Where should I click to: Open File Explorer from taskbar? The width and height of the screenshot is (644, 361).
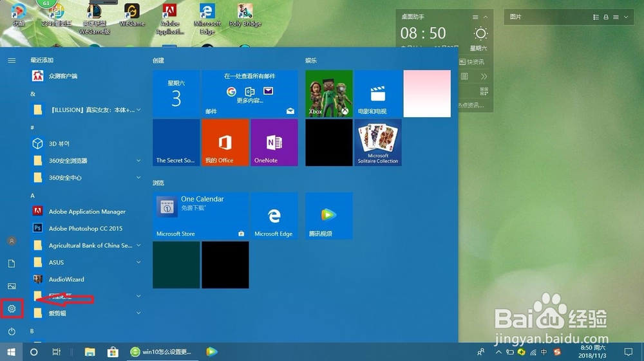pyautogui.click(x=90, y=352)
